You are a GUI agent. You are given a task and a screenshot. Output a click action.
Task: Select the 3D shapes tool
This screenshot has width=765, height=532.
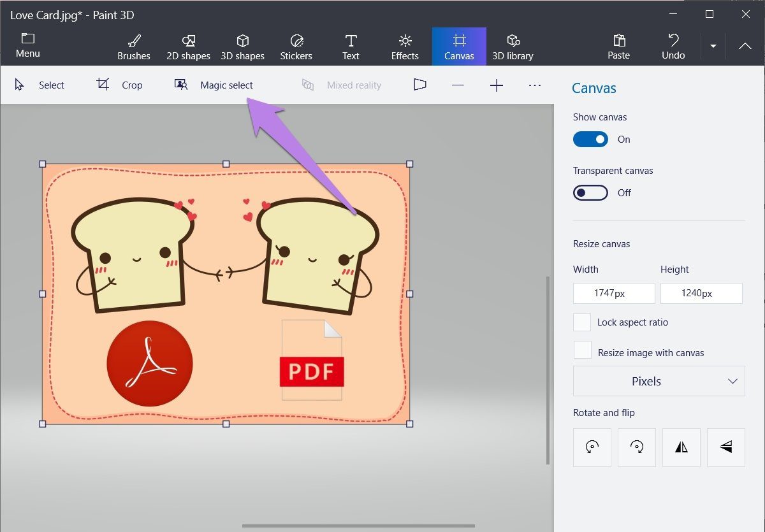(x=242, y=47)
